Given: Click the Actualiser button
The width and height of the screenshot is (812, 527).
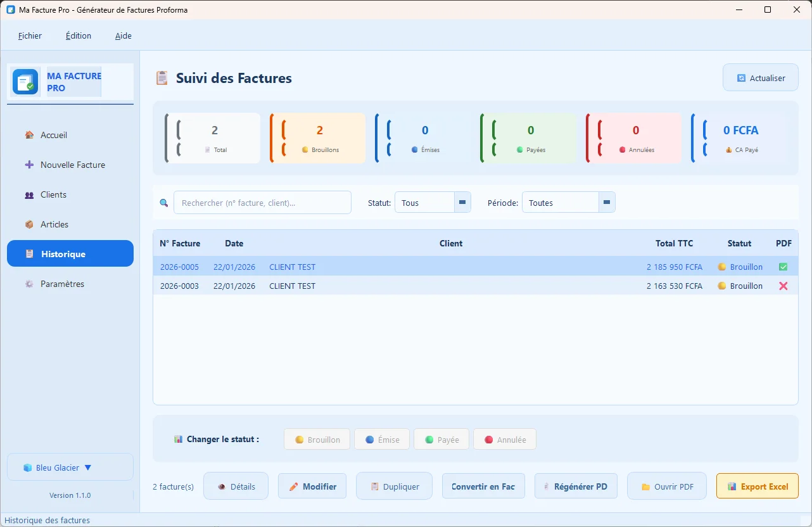Looking at the screenshot, I should tap(760, 78).
